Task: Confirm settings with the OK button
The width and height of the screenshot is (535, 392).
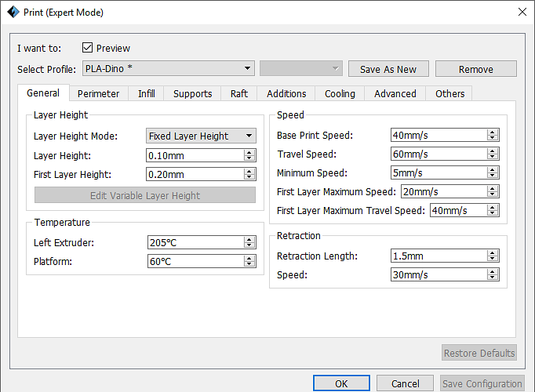Action: click(341, 383)
